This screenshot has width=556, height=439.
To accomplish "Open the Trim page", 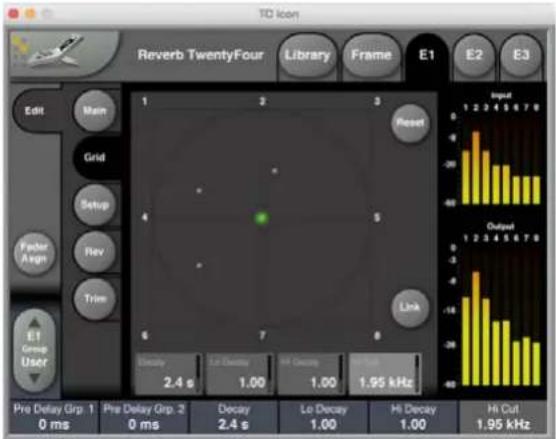I will (x=95, y=299).
